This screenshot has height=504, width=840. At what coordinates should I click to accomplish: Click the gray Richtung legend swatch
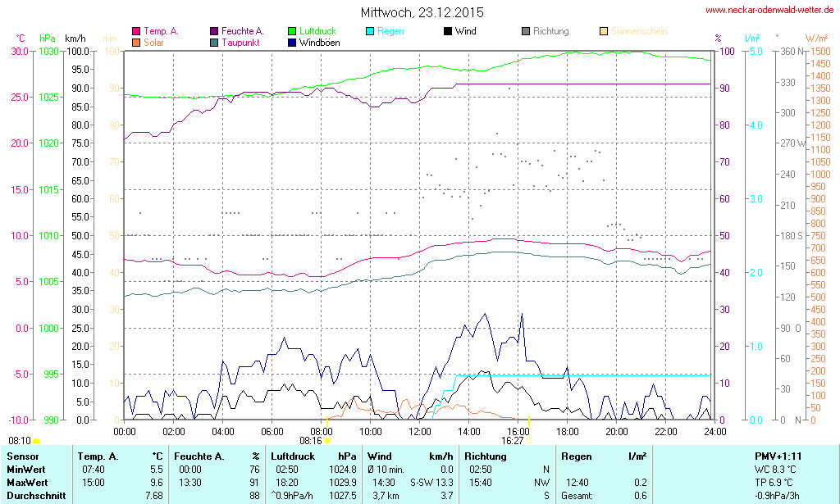526,31
